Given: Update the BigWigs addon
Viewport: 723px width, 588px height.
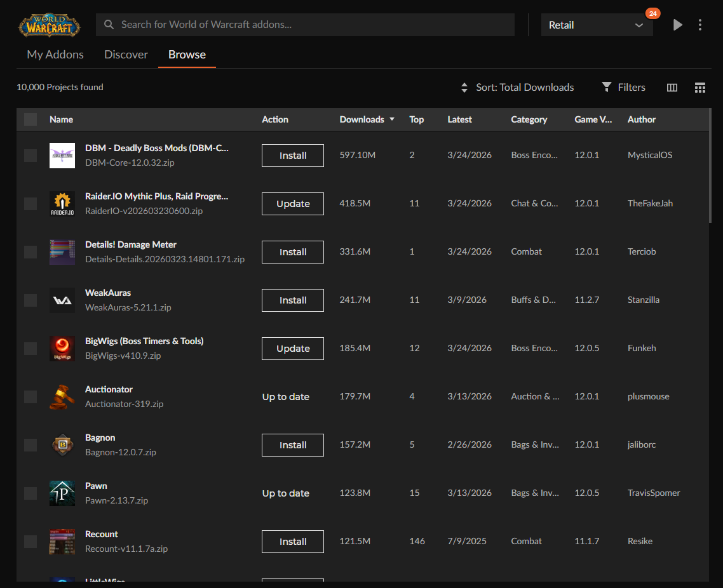Looking at the screenshot, I should (293, 349).
